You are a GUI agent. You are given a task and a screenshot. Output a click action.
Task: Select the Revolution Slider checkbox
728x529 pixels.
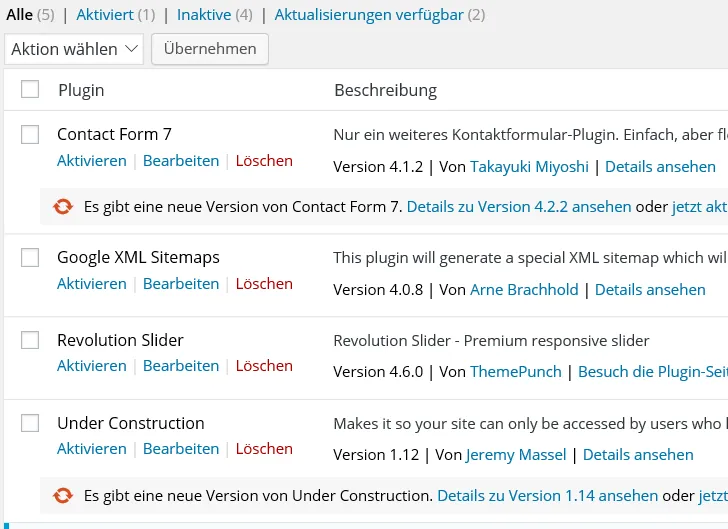click(30, 340)
